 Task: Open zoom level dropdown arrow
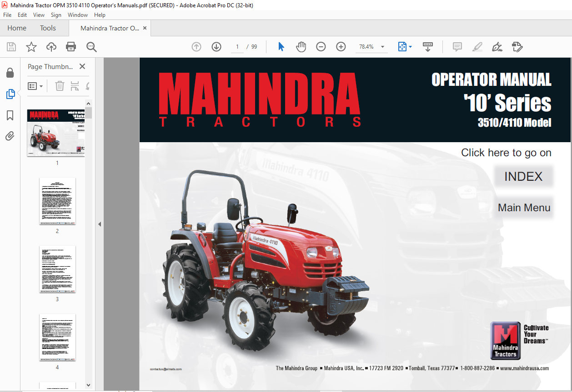382,47
